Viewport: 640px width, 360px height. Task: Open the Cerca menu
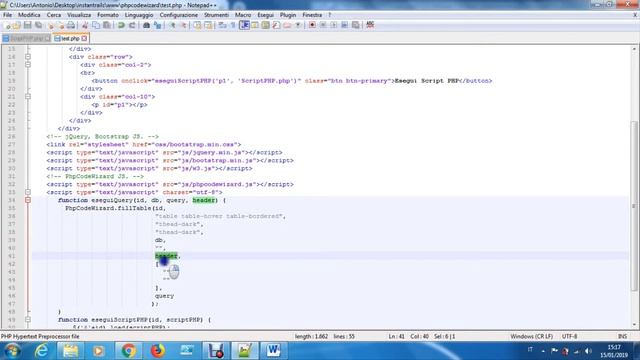[53, 15]
